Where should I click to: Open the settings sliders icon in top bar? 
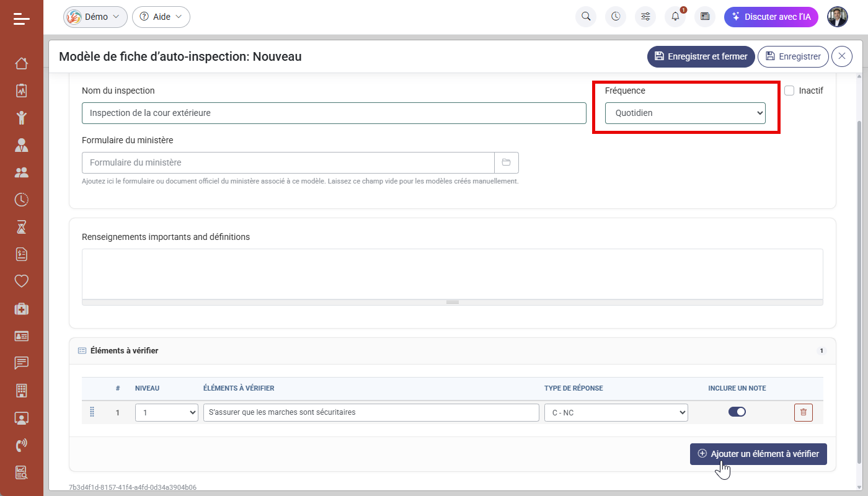pos(645,17)
